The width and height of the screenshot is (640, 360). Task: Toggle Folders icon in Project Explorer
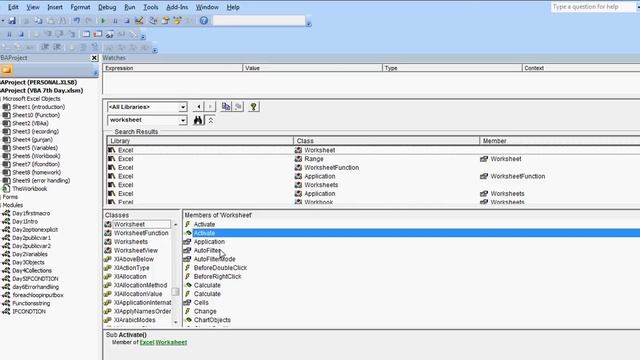[7, 70]
